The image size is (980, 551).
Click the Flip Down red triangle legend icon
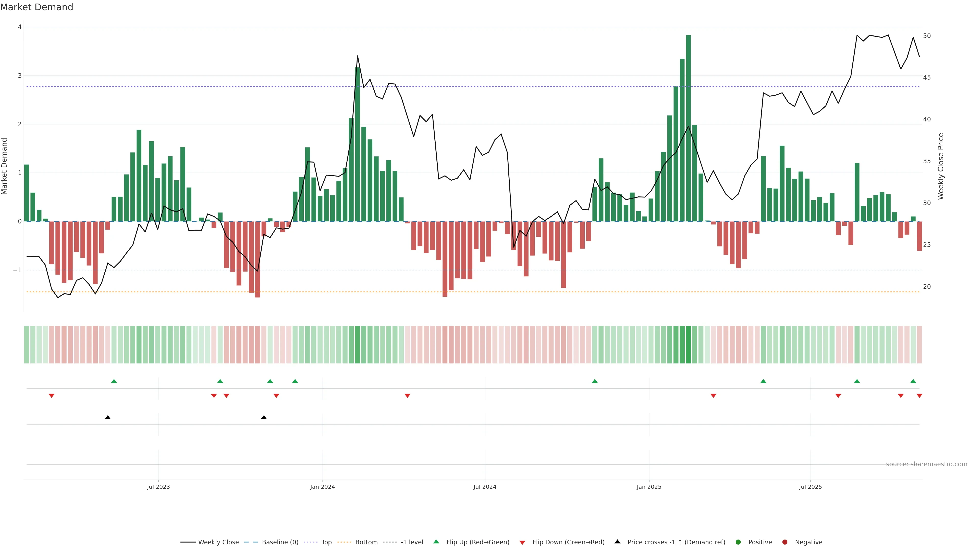tap(522, 542)
